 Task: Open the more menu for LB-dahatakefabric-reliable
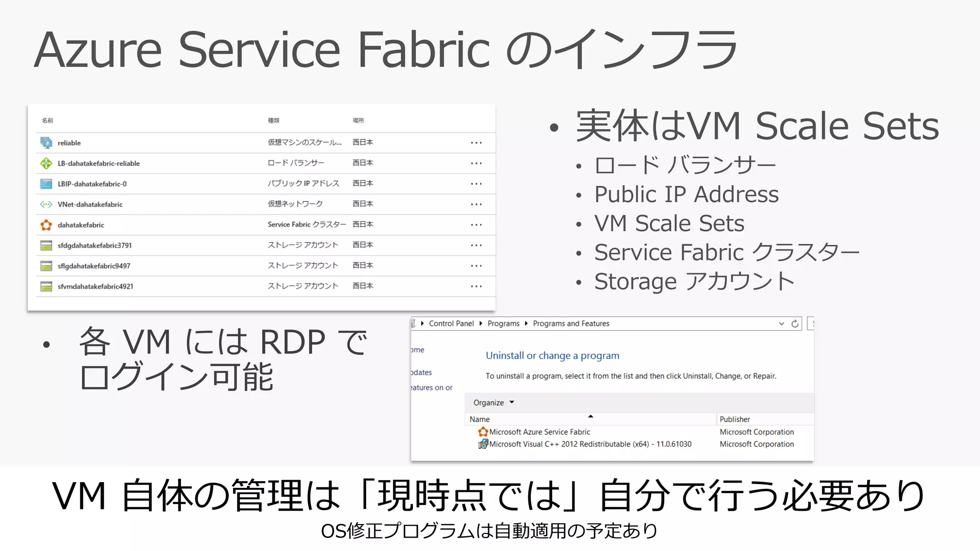(x=476, y=163)
